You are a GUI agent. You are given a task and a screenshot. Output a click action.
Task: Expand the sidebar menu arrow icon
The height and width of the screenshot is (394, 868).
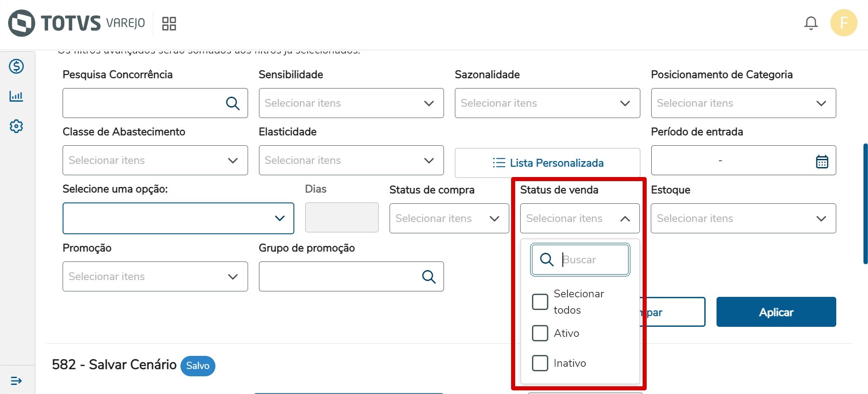click(16, 380)
